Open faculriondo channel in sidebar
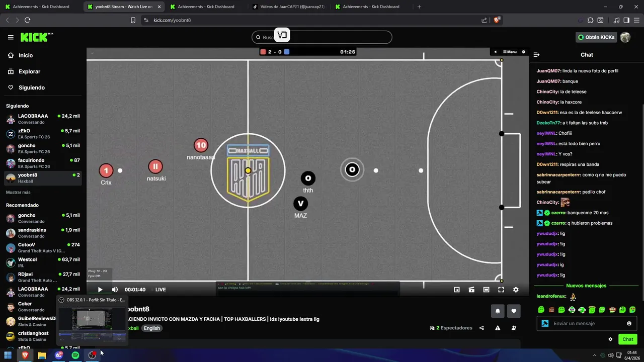Screen dimensions: 644x362 coord(43,163)
